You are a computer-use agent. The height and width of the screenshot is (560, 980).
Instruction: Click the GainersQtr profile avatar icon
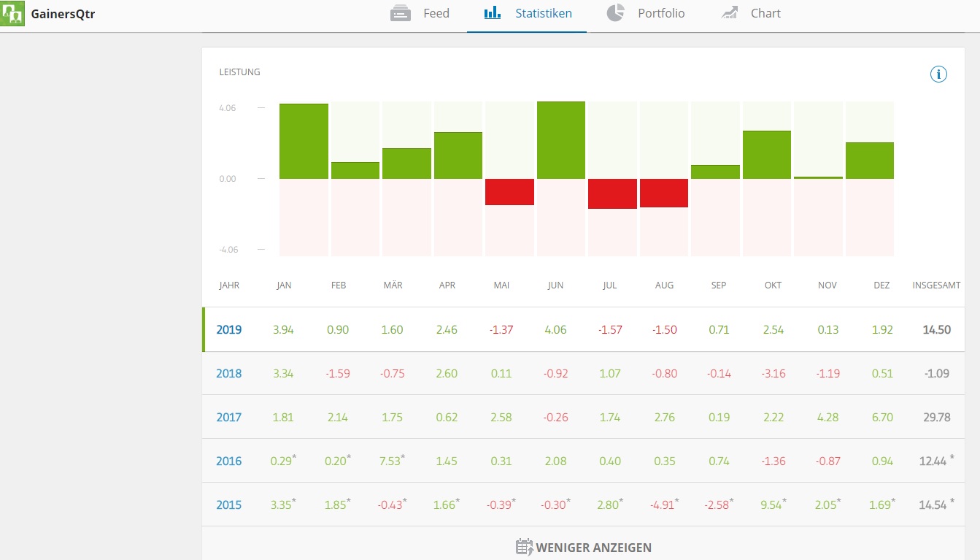coord(12,13)
